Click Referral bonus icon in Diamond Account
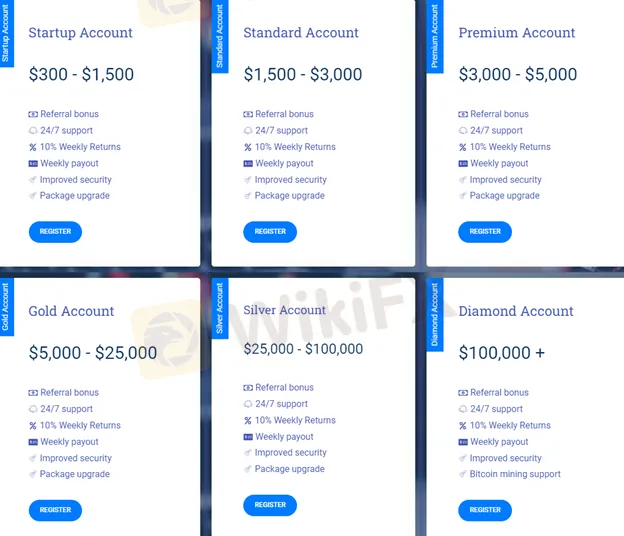 pos(463,393)
